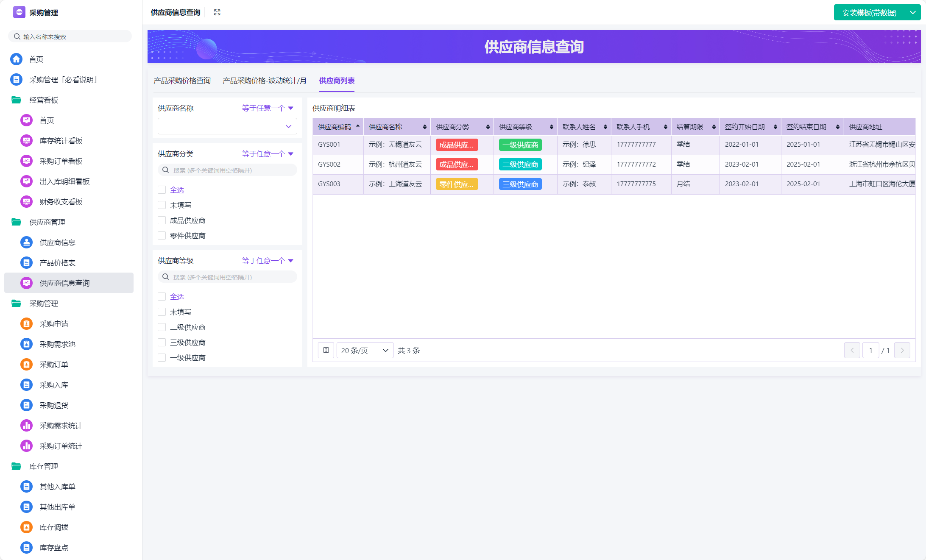Click the red 成品供应 tag for GYS001
This screenshot has height=560, width=926.
pos(457,145)
